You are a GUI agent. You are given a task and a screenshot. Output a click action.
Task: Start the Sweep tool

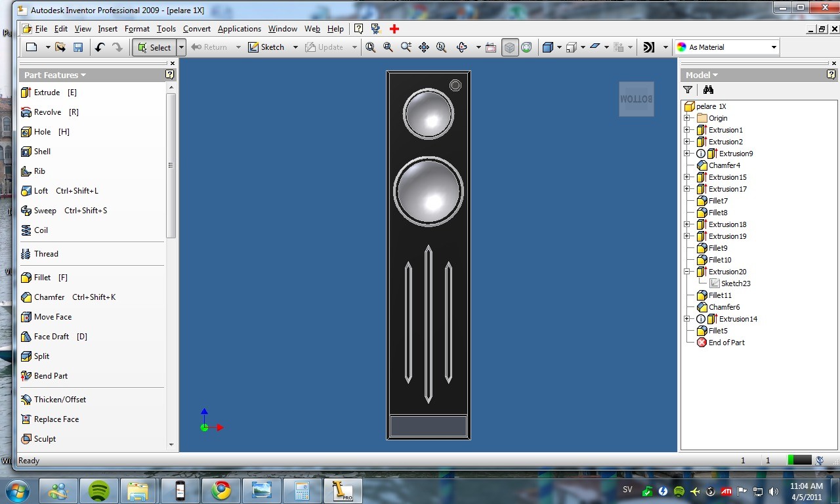tap(64, 211)
